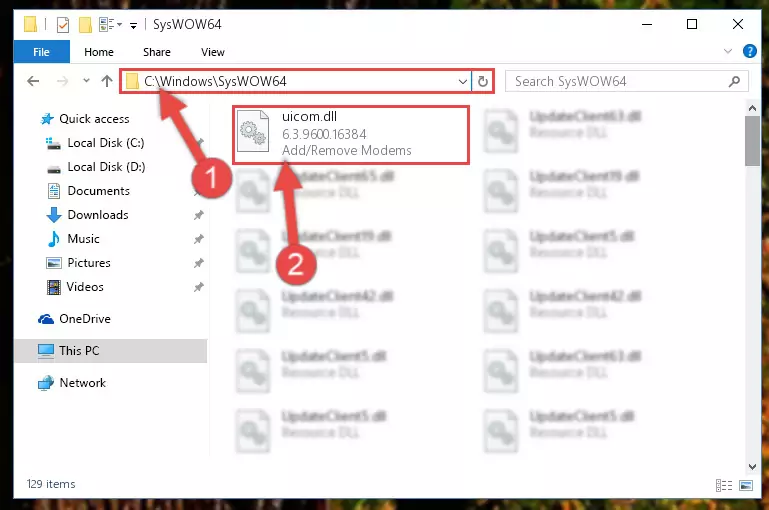The image size is (769, 510).
Task: Click the search magnifier icon
Action: point(734,81)
